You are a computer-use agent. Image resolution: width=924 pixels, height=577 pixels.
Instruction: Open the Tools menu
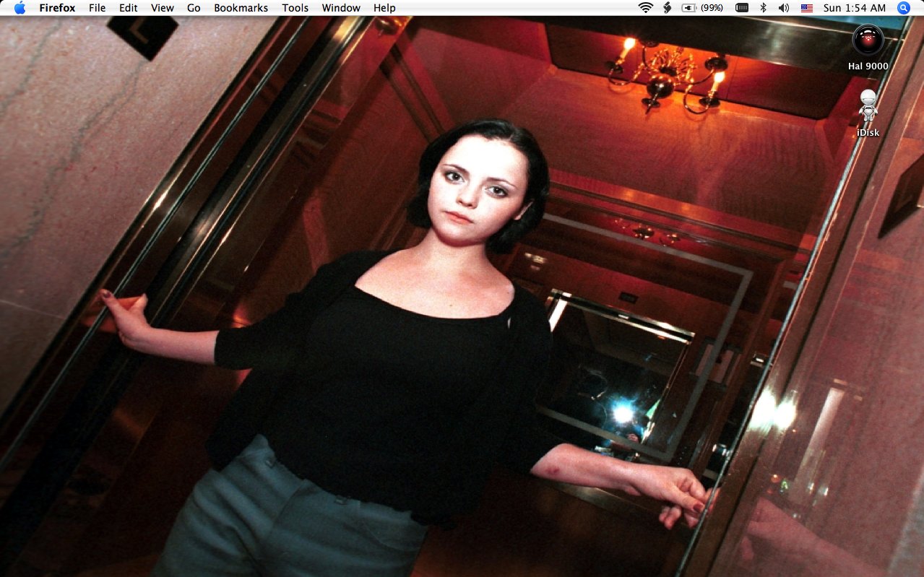click(x=295, y=8)
